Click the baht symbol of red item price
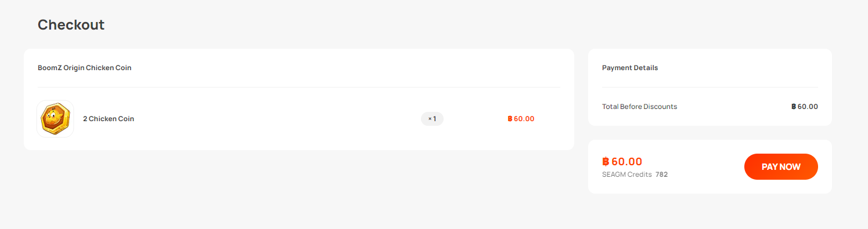Viewport: 868px width, 229px height. [x=510, y=119]
